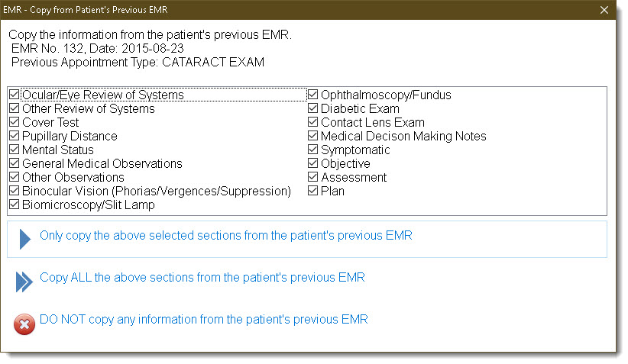
Task: Toggle Binocular Vision checkbox
Action: click(x=14, y=191)
